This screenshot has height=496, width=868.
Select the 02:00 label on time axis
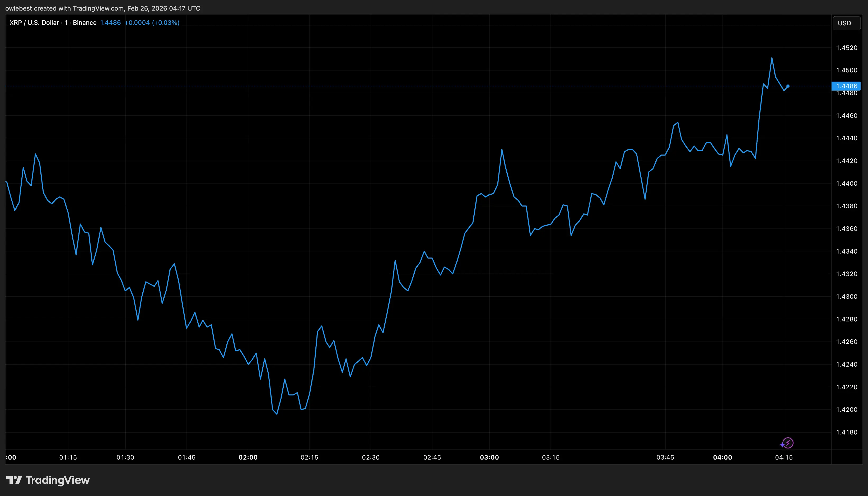click(x=248, y=457)
